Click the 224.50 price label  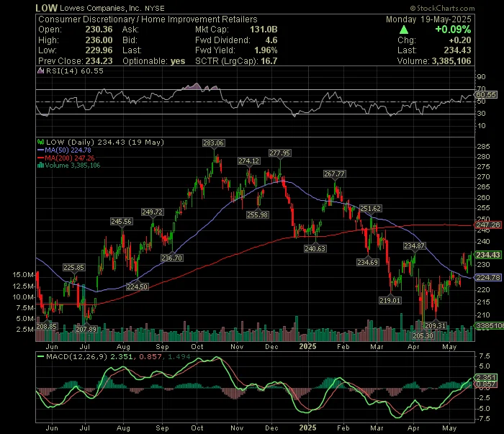pyautogui.click(x=137, y=286)
